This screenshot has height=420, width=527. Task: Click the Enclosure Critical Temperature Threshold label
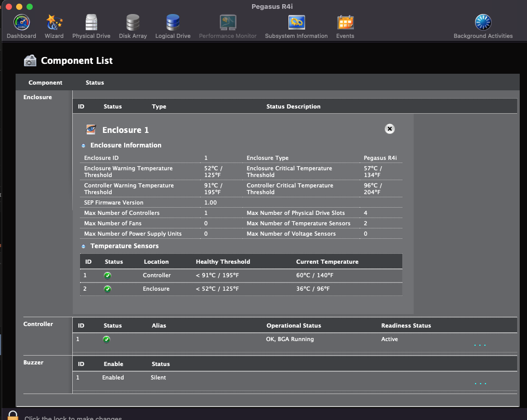(x=289, y=171)
